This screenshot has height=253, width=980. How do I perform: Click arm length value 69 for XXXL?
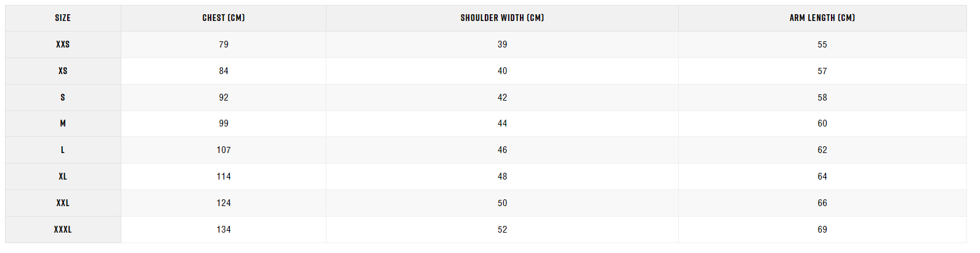(822, 230)
